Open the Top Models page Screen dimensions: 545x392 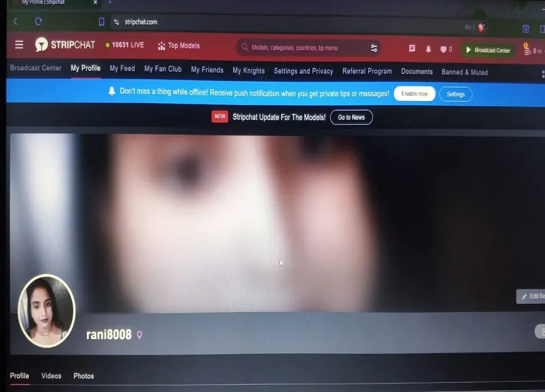[x=179, y=46]
